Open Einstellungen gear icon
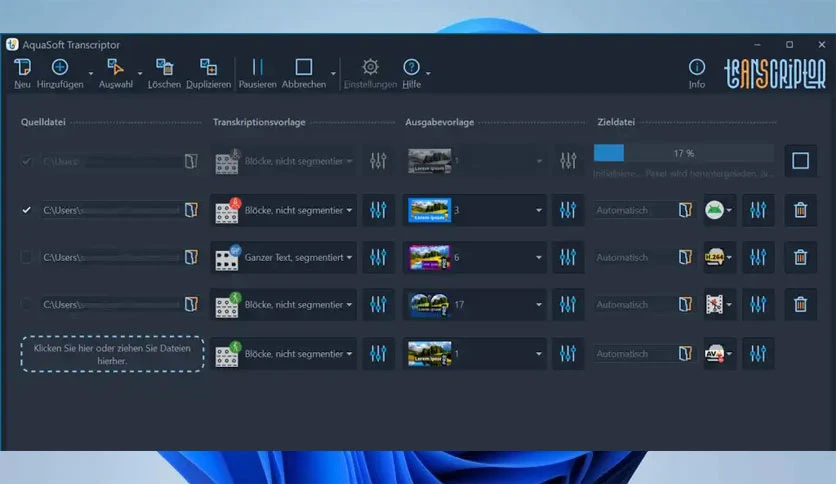Image resolution: width=836 pixels, height=484 pixels. tap(370, 67)
